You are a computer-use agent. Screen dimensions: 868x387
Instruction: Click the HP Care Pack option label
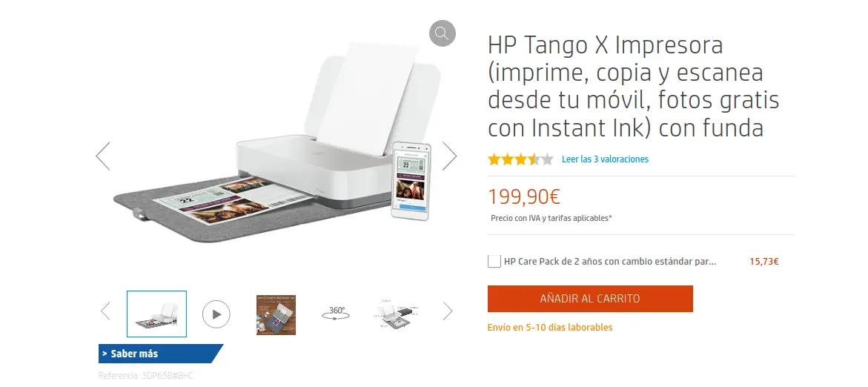[x=610, y=262]
